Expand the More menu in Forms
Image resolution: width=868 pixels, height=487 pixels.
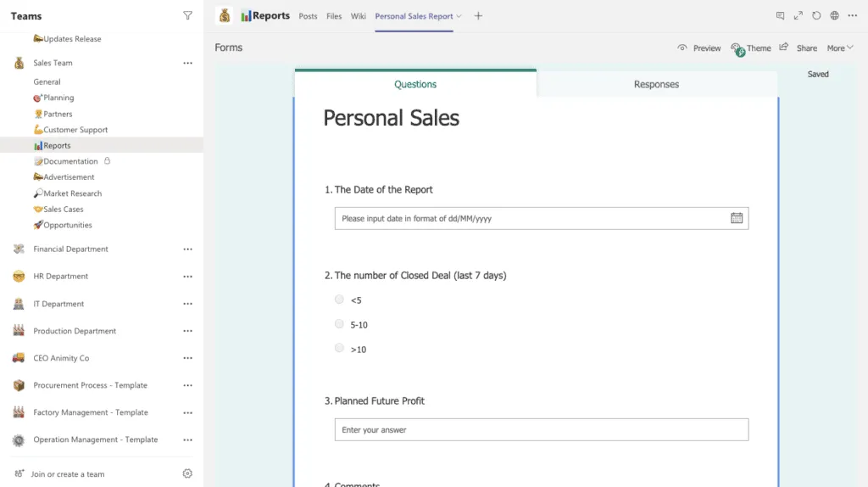point(840,48)
